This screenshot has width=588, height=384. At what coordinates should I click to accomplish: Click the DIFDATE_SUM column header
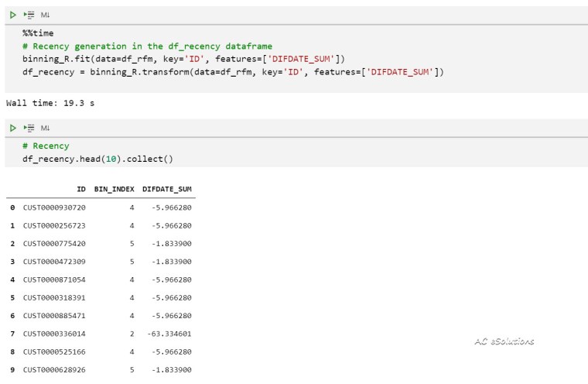point(167,189)
